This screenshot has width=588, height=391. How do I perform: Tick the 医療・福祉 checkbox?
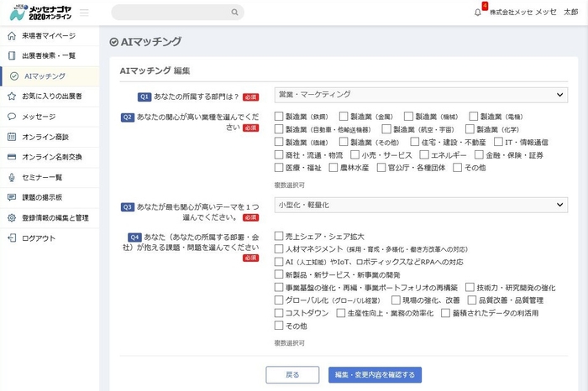click(x=279, y=168)
